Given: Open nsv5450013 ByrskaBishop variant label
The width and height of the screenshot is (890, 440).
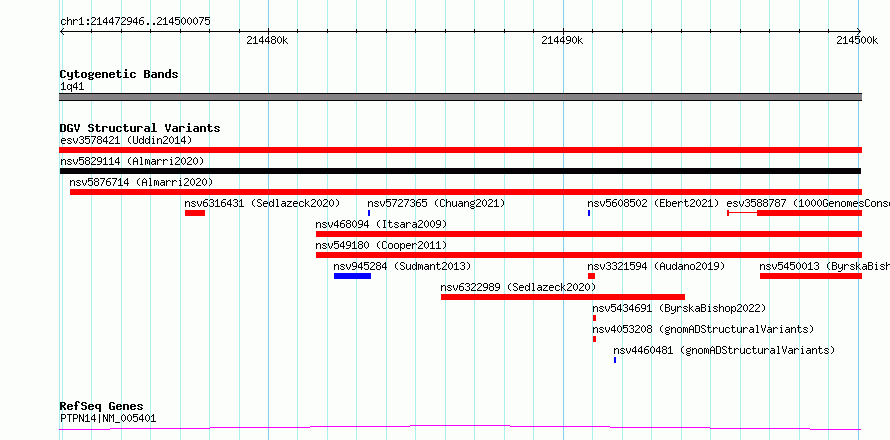Looking at the screenshot, I should (x=825, y=266).
